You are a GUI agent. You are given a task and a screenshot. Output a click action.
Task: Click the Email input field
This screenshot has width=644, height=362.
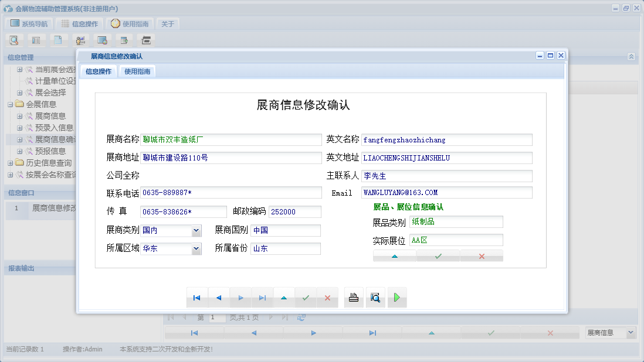click(x=446, y=193)
